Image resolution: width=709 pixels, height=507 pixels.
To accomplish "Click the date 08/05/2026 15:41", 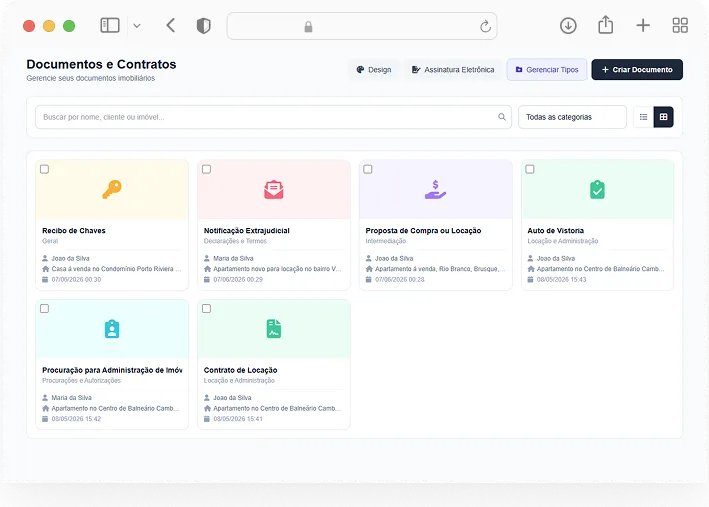I will point(238,419).
